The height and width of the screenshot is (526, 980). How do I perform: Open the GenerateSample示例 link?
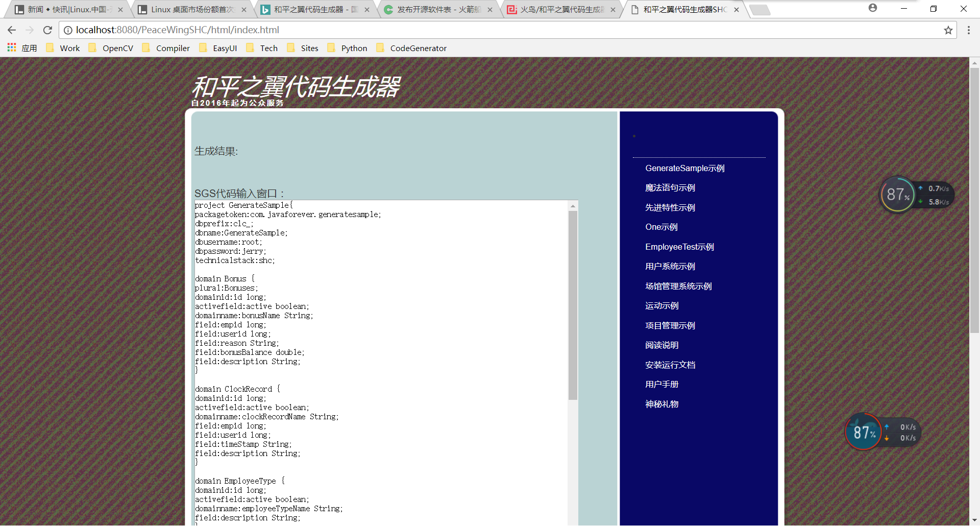[684, 169]
